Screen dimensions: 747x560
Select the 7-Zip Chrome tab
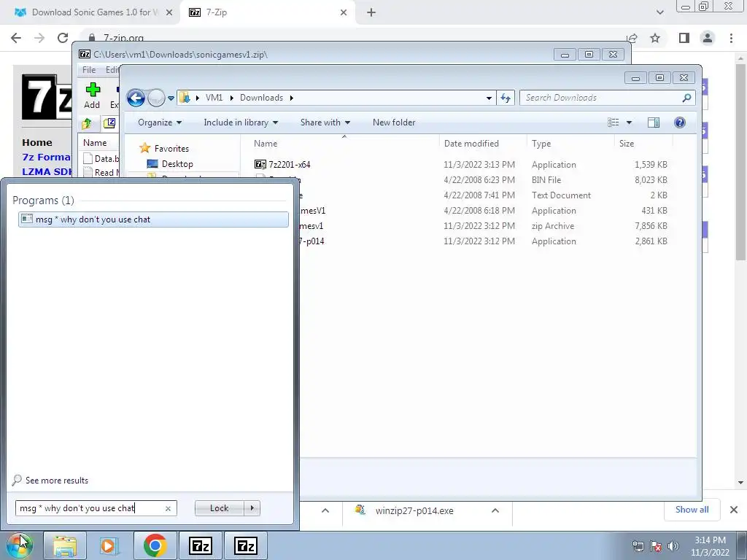point(267,12)
